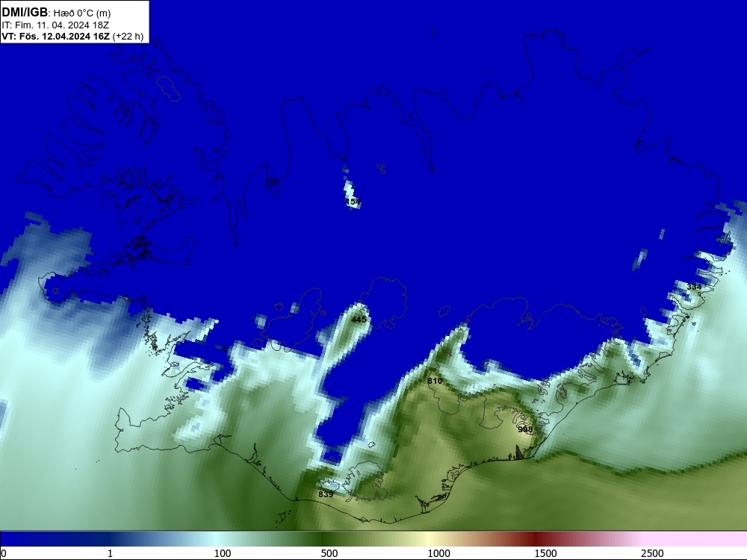Click the 100 label on color scale
Image resolution: width=747 pixels, height=560 pixels.
(223, 553)
